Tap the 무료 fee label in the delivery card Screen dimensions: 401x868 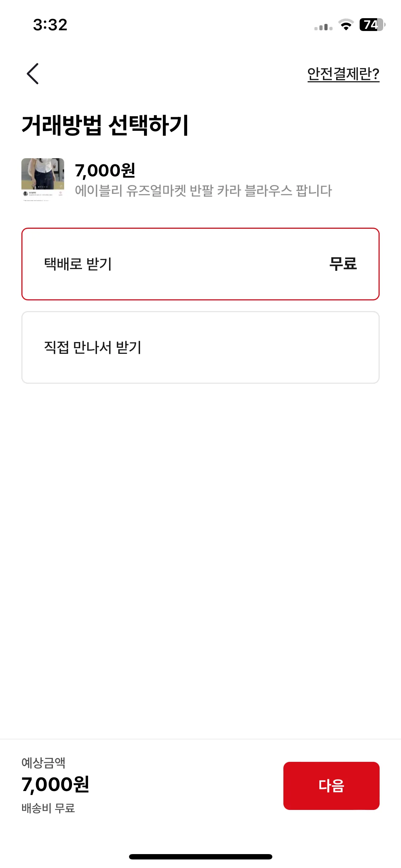pyautogui.click(x=343, y=264)
